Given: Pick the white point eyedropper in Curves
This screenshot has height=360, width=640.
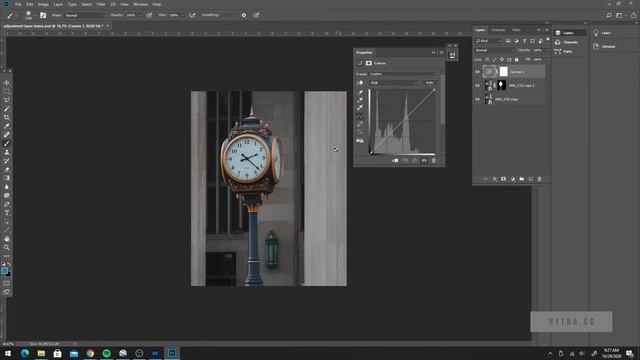Looking at the screenshot, I should coord(360,108).
